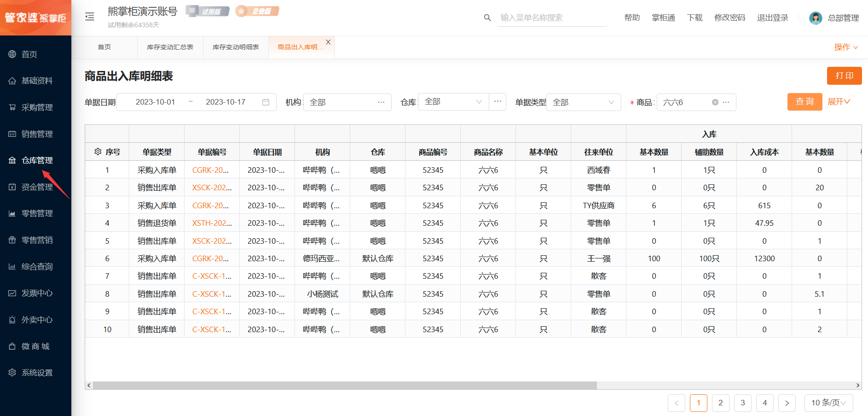Switch to the 库存变动汇总表 tab

tap(170, 47)
